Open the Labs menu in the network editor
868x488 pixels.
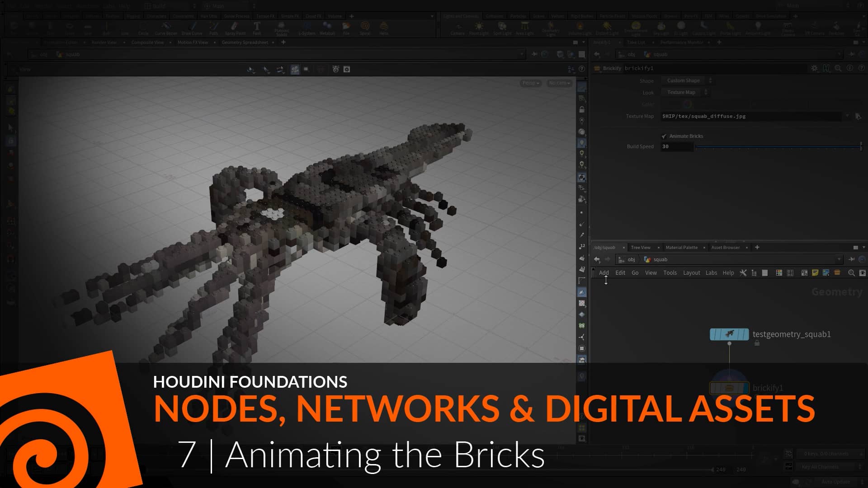[711, 272]
